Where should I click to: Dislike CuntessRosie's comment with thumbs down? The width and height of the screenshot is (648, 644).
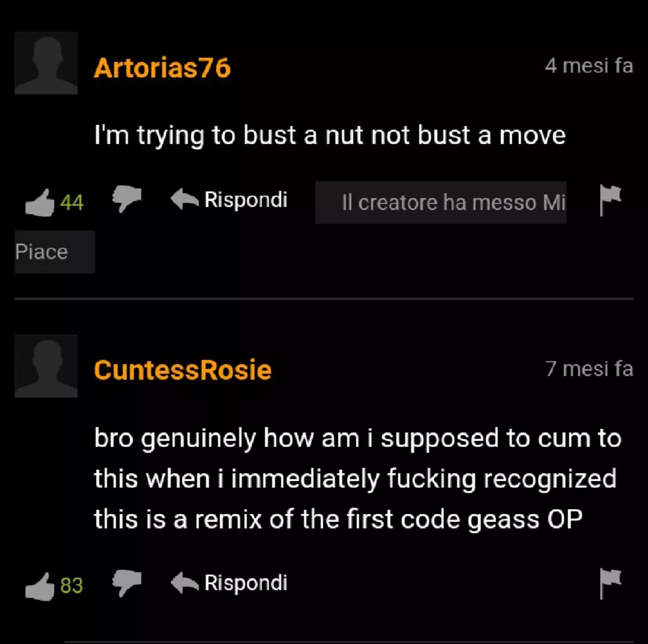click(x=127, y=583)
